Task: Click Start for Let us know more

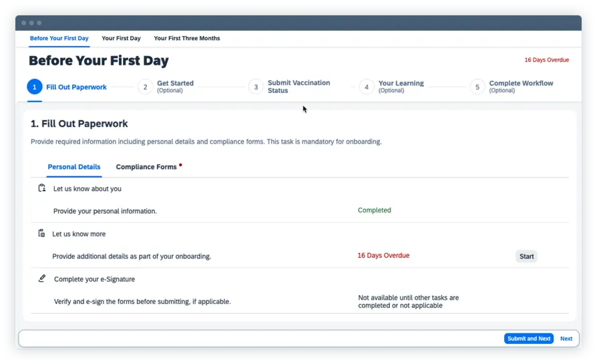Action: click(527, 256)
